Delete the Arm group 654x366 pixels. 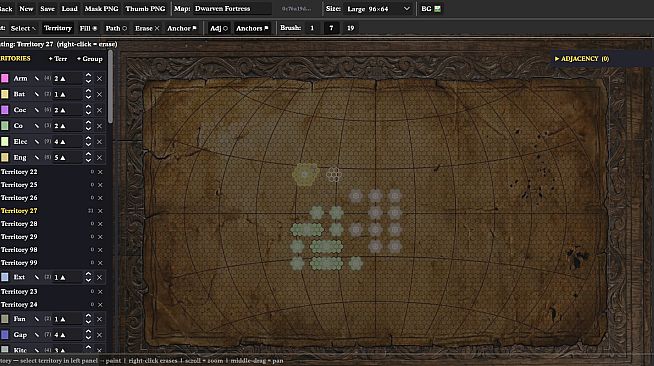(100, 78)
